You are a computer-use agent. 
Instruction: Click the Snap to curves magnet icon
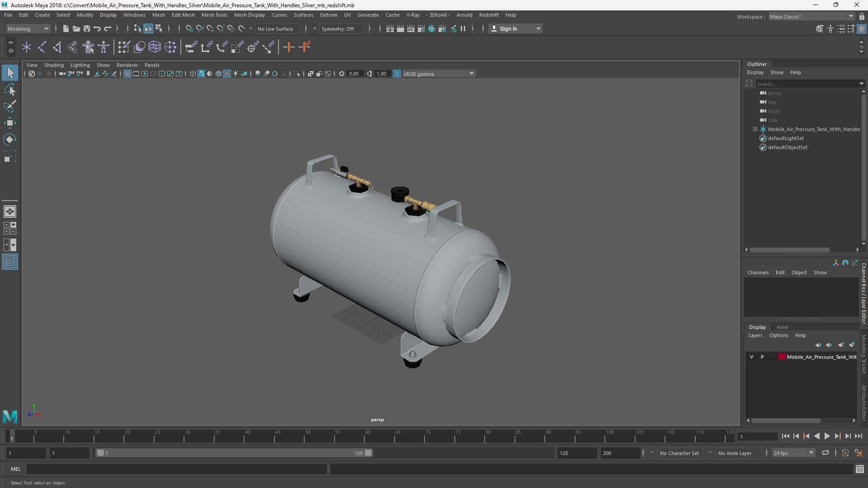[199, 28]
